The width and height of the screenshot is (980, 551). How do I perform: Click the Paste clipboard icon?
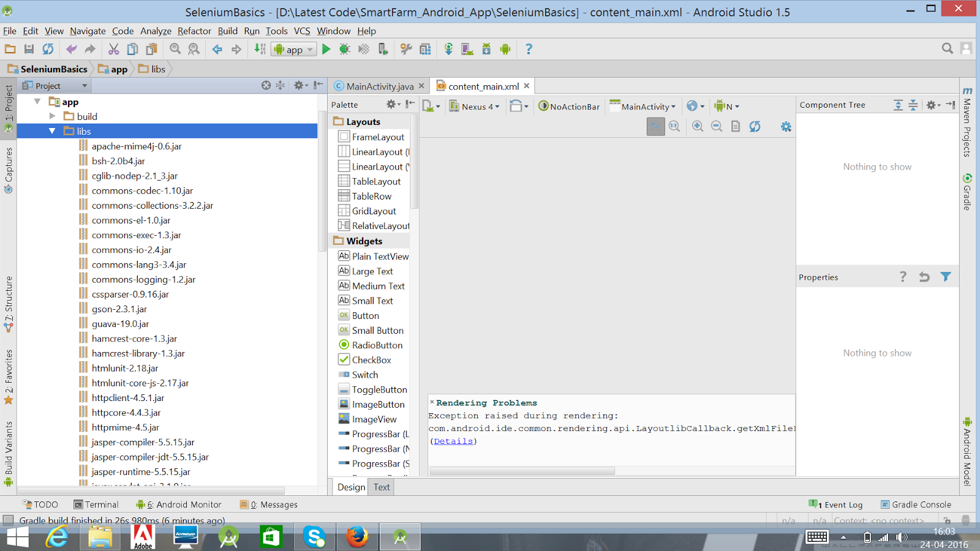click(x=151, y=49)
